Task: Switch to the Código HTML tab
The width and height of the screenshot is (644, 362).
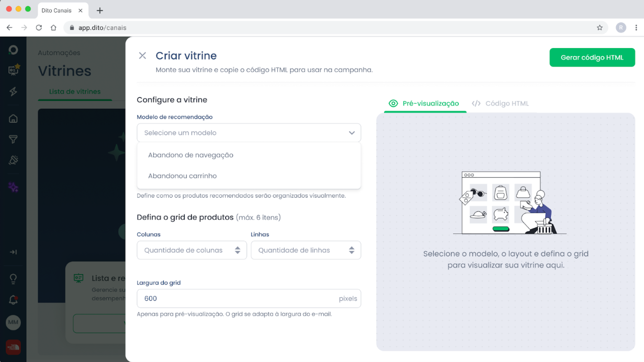Action: coord(500,104)
